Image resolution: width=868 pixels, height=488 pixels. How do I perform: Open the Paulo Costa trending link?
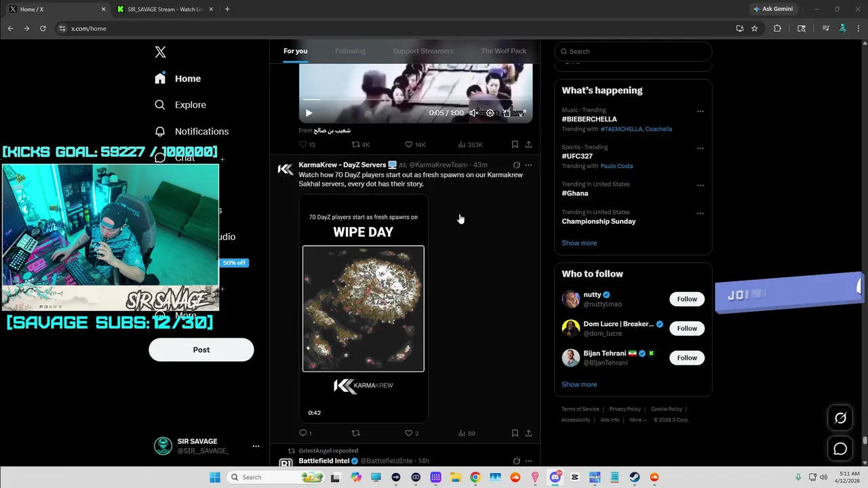coord(616,166)
